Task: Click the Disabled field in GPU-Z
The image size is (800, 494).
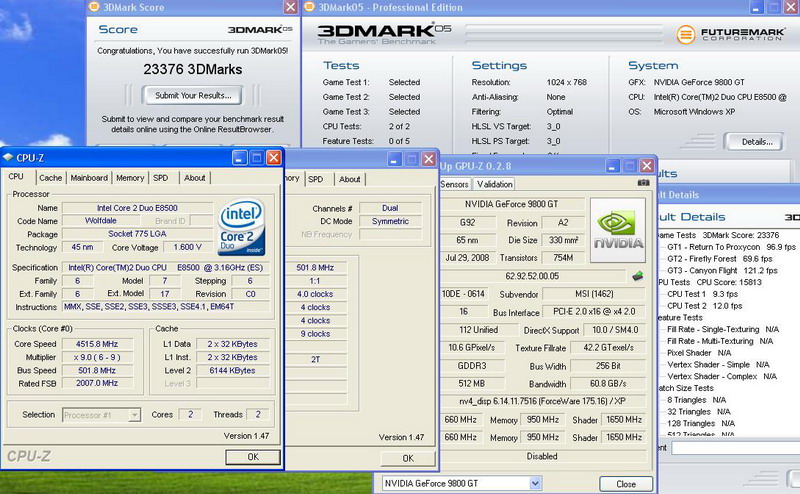Action: tap(542, 456)
